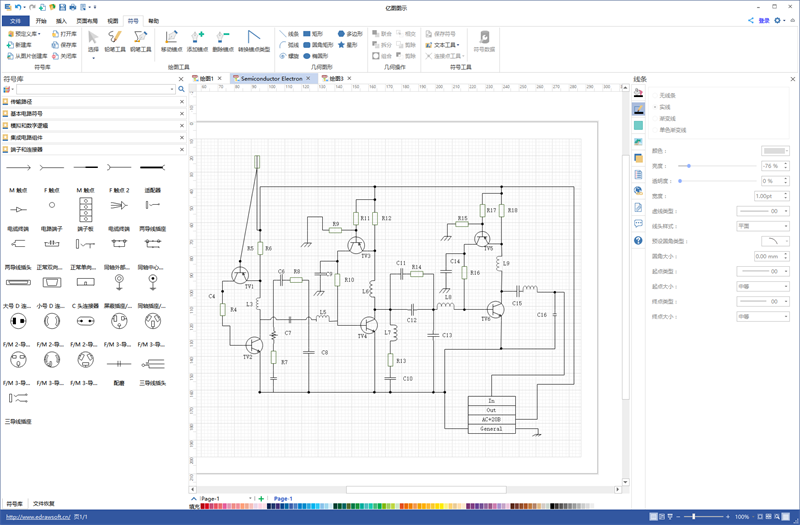Click the 选择 arrow pointer tool
800x525 pixels.
(x=93, y=41)
